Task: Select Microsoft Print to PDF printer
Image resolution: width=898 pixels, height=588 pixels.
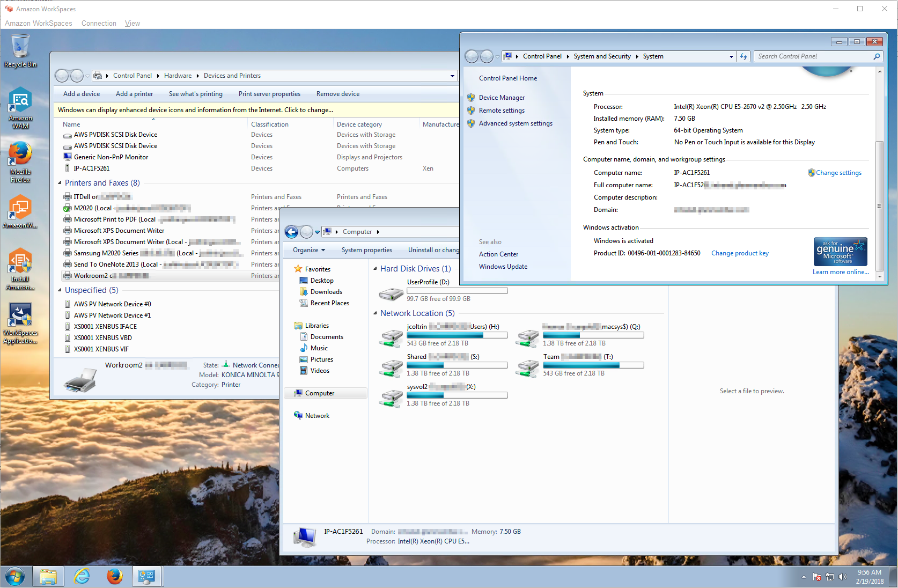Action: click(149, 219)
